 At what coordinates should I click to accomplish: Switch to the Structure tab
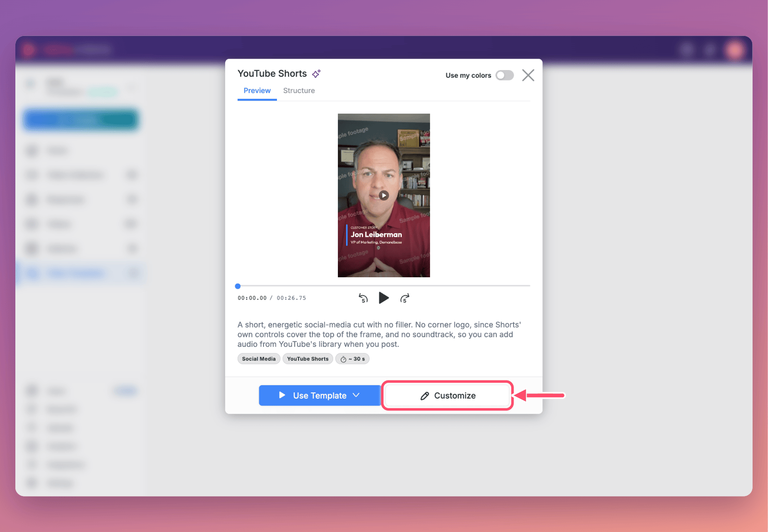[x=299, y=91]
